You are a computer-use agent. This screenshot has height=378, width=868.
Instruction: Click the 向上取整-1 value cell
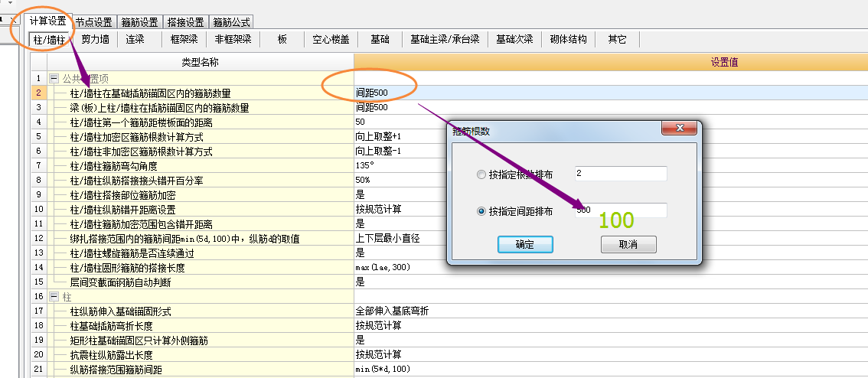coord(377,151)
